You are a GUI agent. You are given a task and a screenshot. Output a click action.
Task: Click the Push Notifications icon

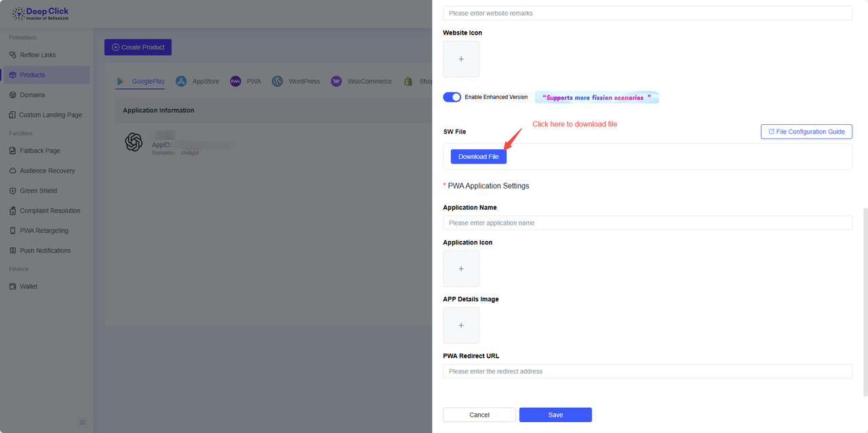(13, 251)
